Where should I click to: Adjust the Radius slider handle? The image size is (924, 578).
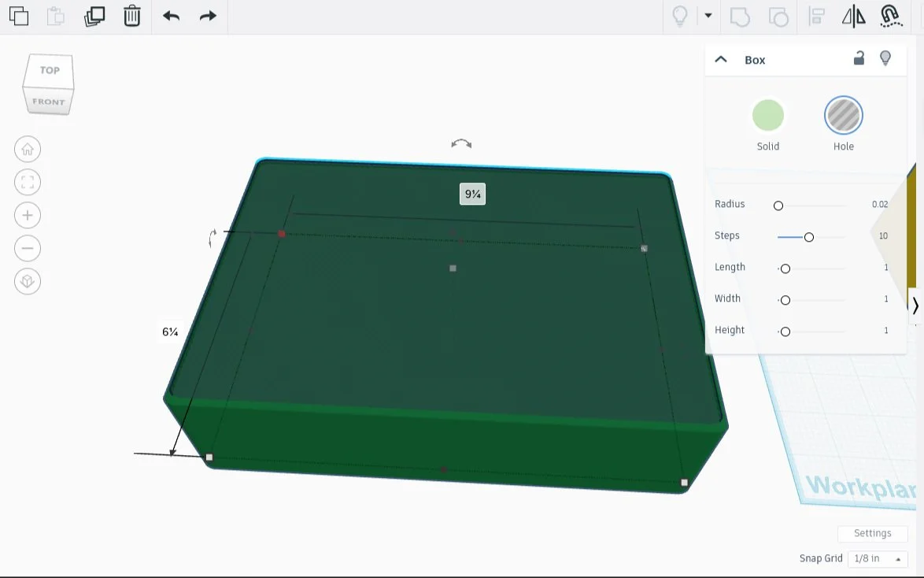click(778, 206)
